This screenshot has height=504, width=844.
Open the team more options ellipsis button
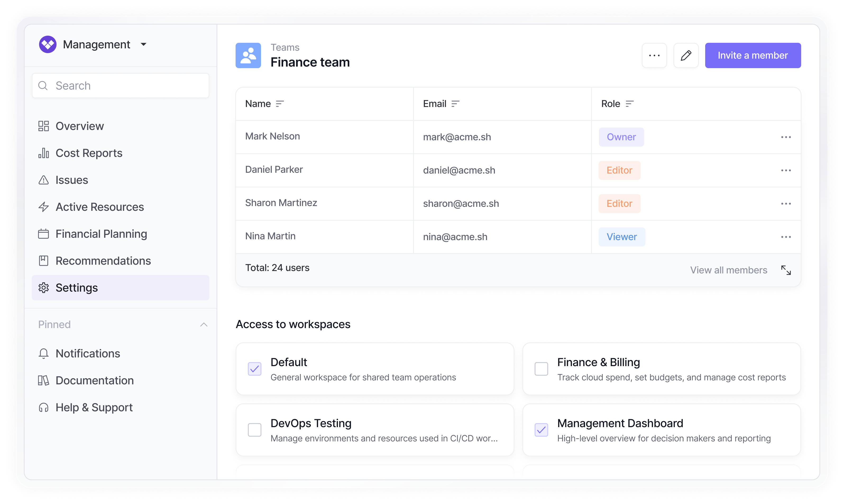point(654,55)
